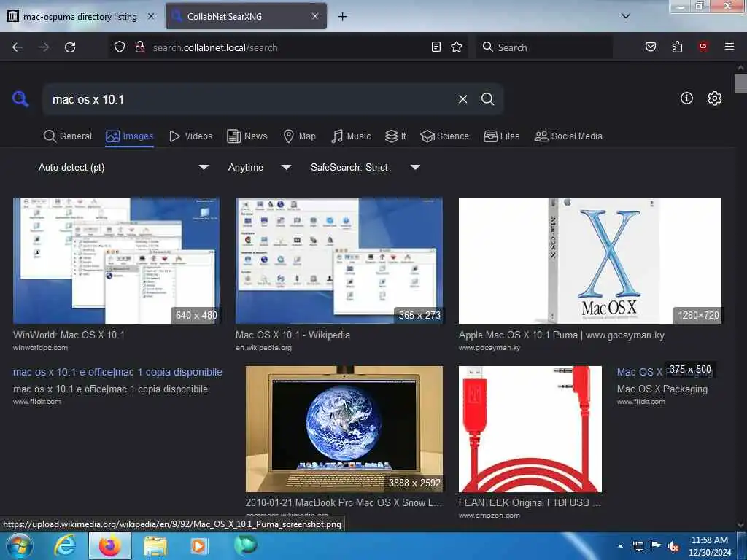Go back with the browser back arrow
The image size is (747, 560).
18,47
